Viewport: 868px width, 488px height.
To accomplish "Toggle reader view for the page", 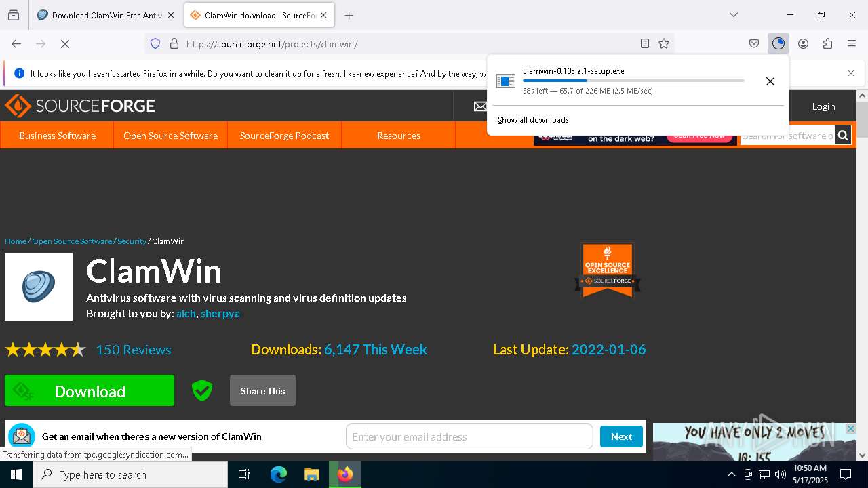I will point(645,43).
